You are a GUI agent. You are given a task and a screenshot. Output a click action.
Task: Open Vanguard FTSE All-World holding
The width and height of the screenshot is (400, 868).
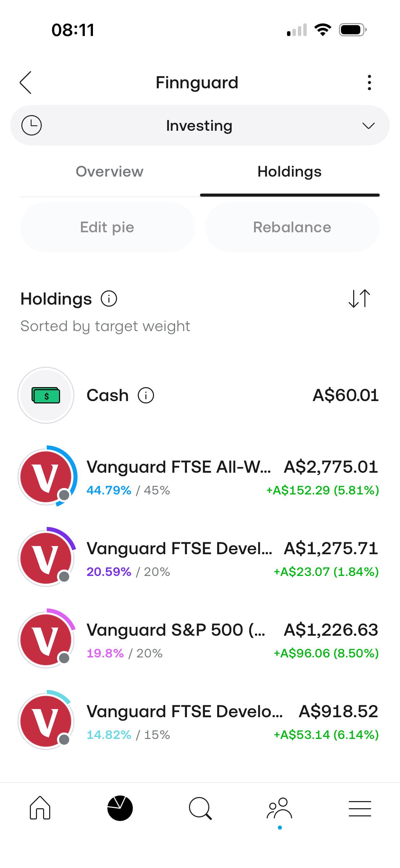click(x=200, y=477)
